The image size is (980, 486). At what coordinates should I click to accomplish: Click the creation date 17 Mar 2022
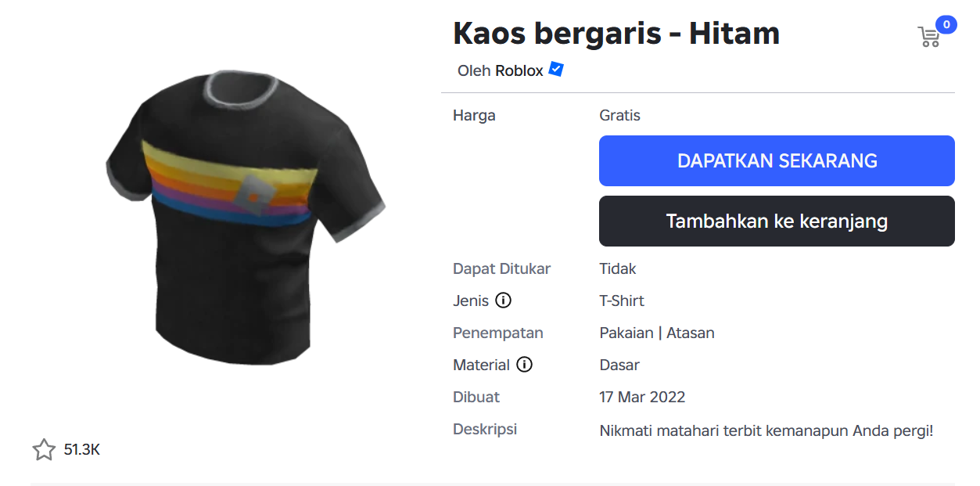point(642,396)
